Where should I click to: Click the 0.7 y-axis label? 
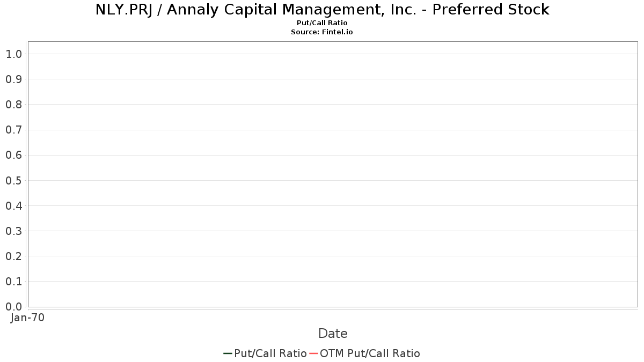pyautogui.click(x=14, y=130)
